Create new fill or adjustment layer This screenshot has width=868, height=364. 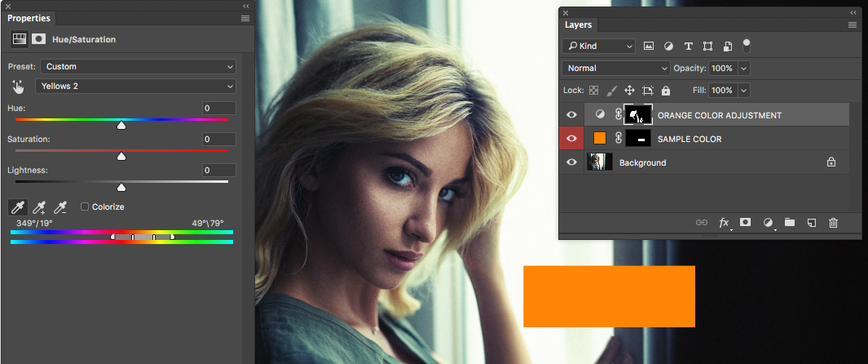point(769,223)
